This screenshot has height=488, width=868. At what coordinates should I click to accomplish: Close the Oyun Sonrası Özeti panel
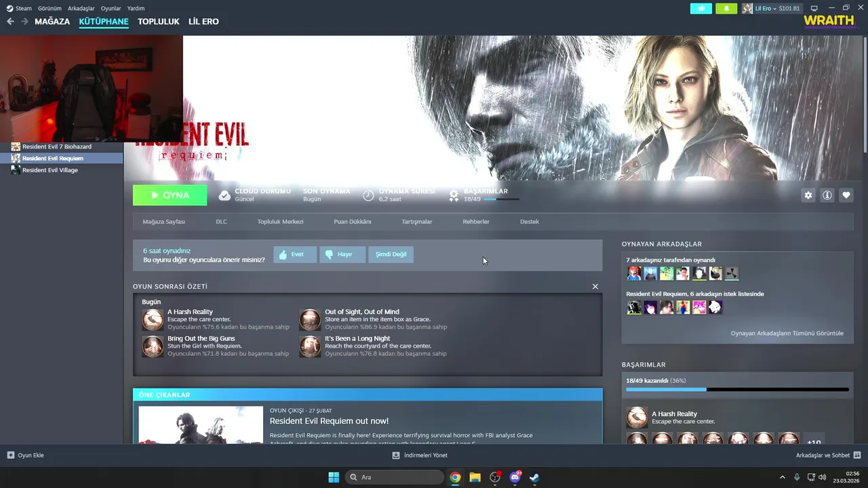pyautogui.click(x=595, y=287)
